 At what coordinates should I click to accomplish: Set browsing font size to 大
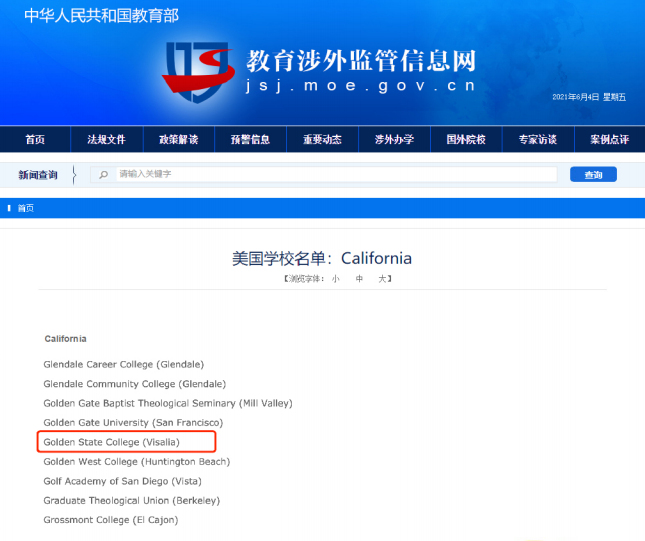pyautogui.click(x=381, y=278)
